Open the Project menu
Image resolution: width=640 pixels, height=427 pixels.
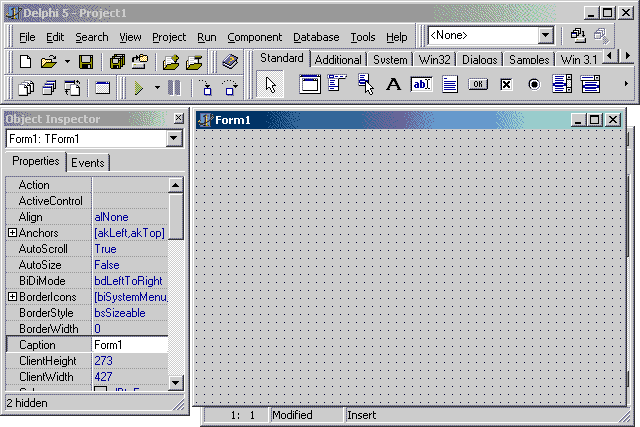[169, 37]
